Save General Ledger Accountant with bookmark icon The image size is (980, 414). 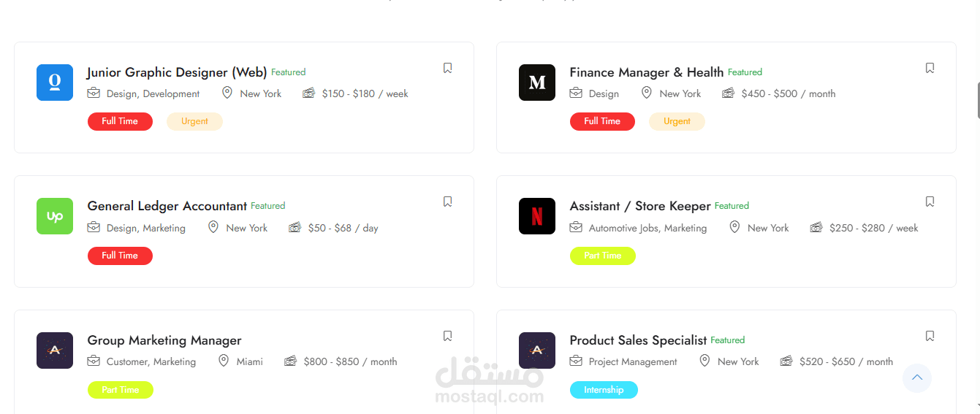(447, 202)
